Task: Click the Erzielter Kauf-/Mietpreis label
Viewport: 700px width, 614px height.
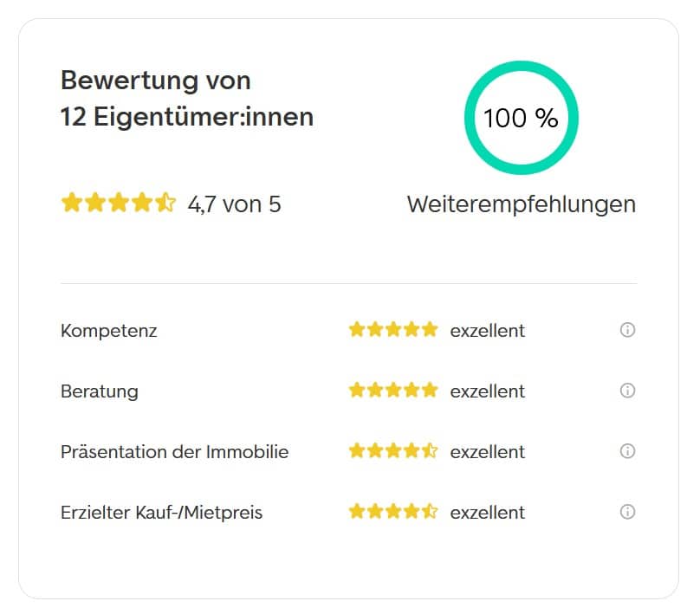Action: [x=162, y=513]
